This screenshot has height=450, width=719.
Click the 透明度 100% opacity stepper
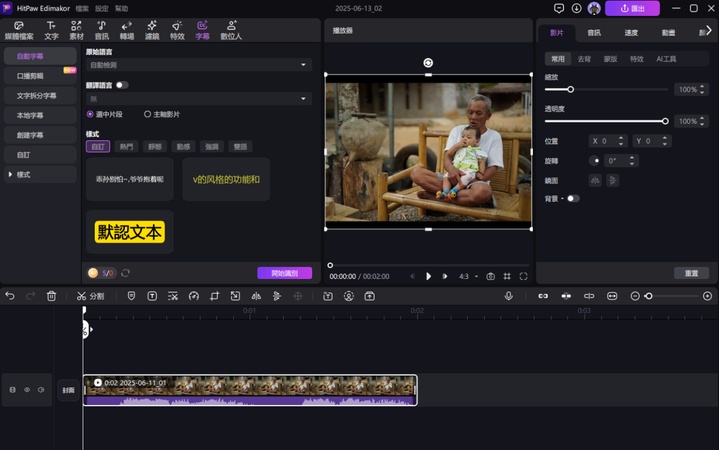702,122
